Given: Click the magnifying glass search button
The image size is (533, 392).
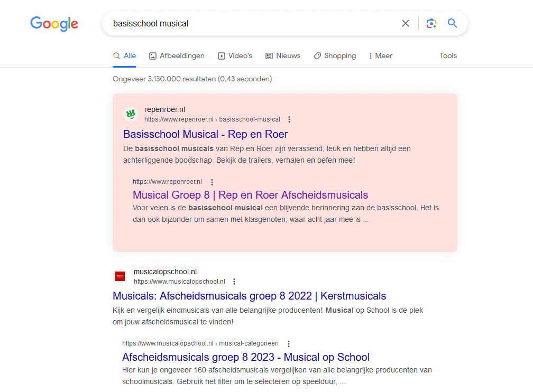Looking at the screenshot, I should coord(452,23).
